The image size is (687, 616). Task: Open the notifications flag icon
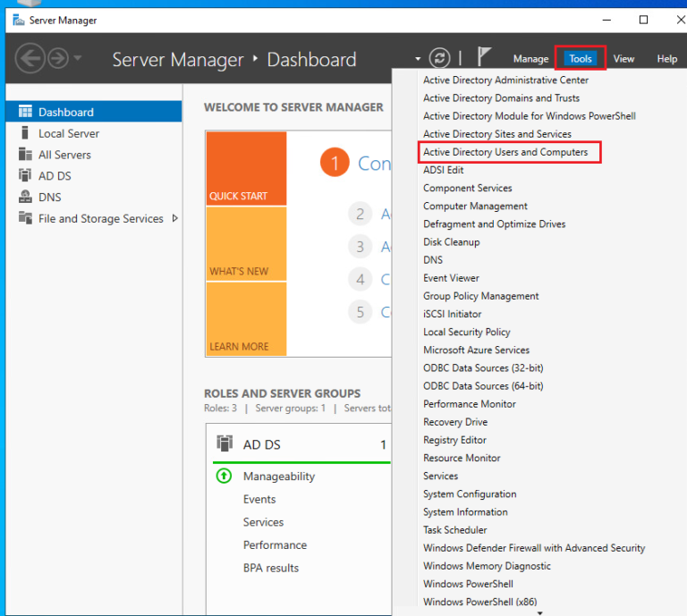coord(484,58)
